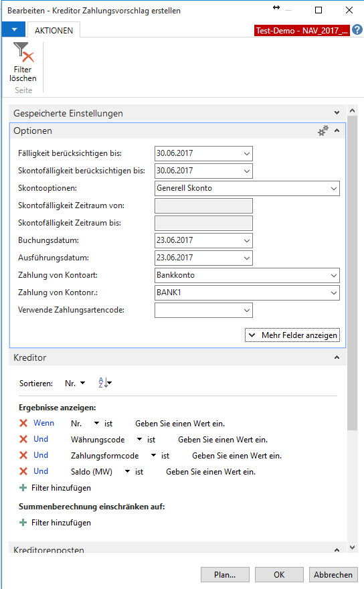The height and width of the screenshot is (589, 364).
Task: Click the value placeholder for Zahlungsformcode filter
Action: (x=237, y=456)
